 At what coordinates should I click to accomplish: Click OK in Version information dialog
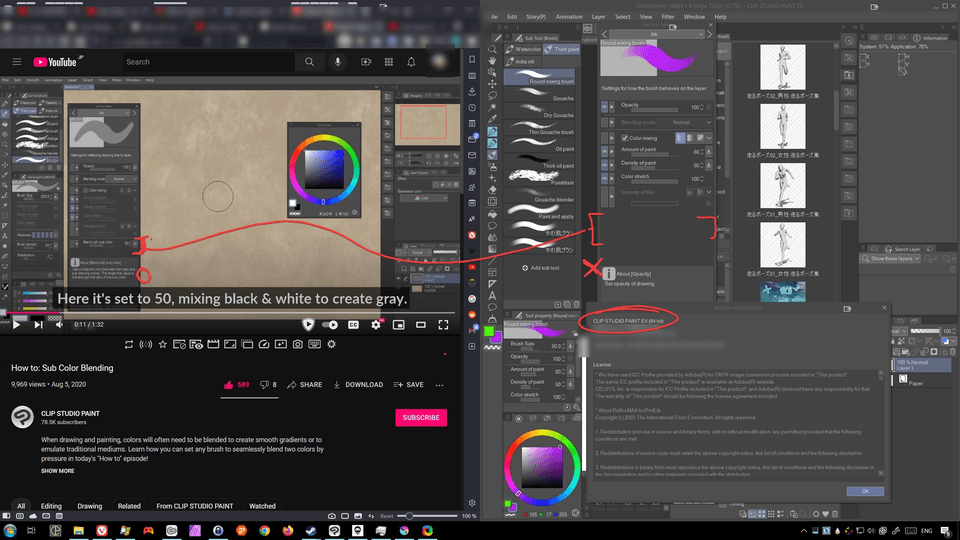(x=865, y=491)
